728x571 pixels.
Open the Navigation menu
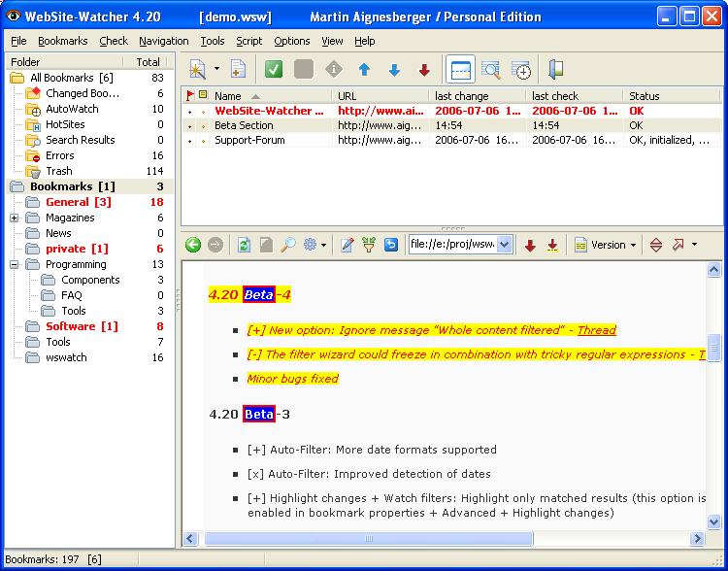pyautogui.click(x=164, y=41)
